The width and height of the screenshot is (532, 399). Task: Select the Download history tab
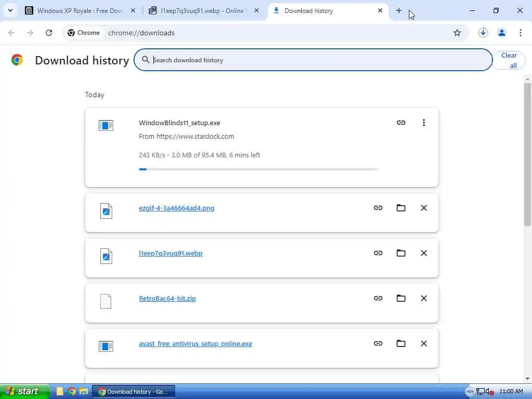[328, 10]
